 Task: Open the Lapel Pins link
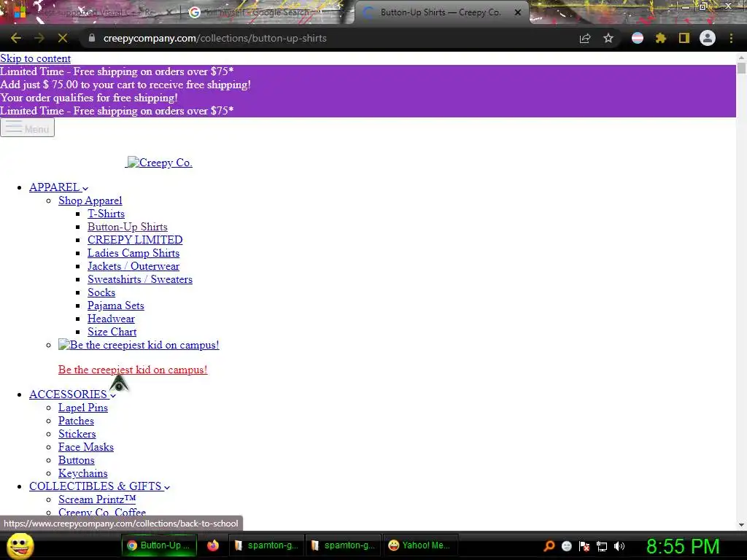83,408
